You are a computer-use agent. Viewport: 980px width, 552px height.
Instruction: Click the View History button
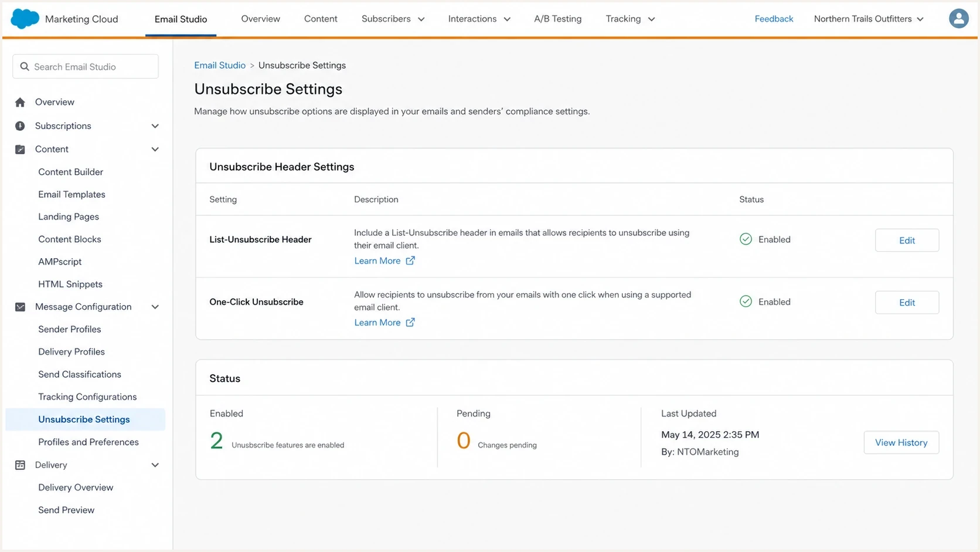901,442
